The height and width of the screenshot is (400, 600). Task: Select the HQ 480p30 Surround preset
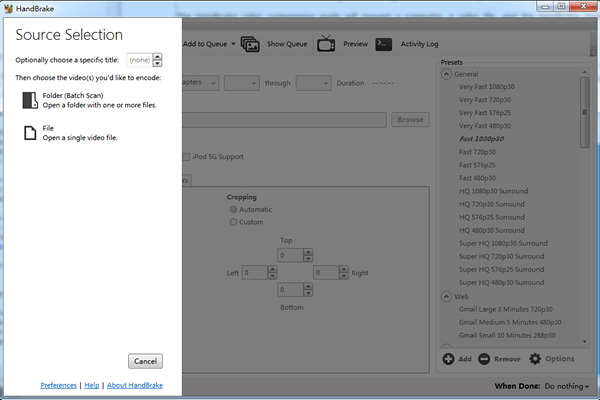492,230
